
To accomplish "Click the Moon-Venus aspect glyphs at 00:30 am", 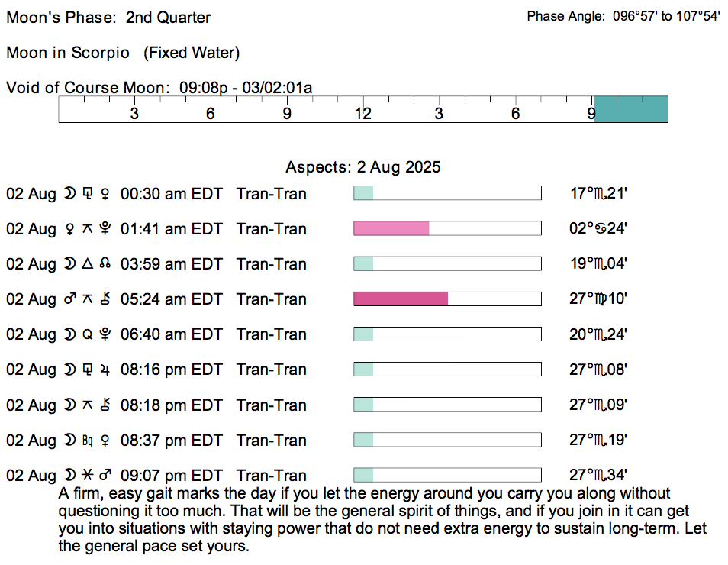I will click(88, 194).
